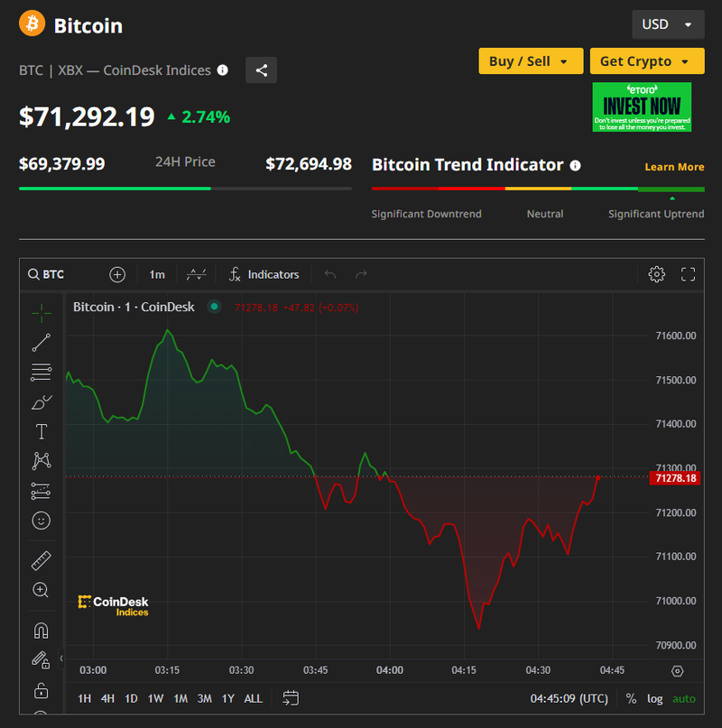Select the ALL time range
722x728 pixels.
click(254, 698)
